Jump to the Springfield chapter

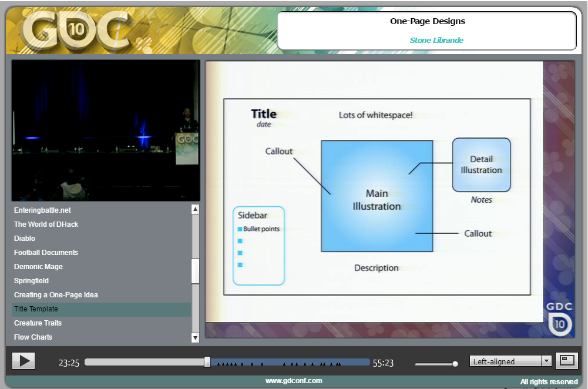(31, 281)
